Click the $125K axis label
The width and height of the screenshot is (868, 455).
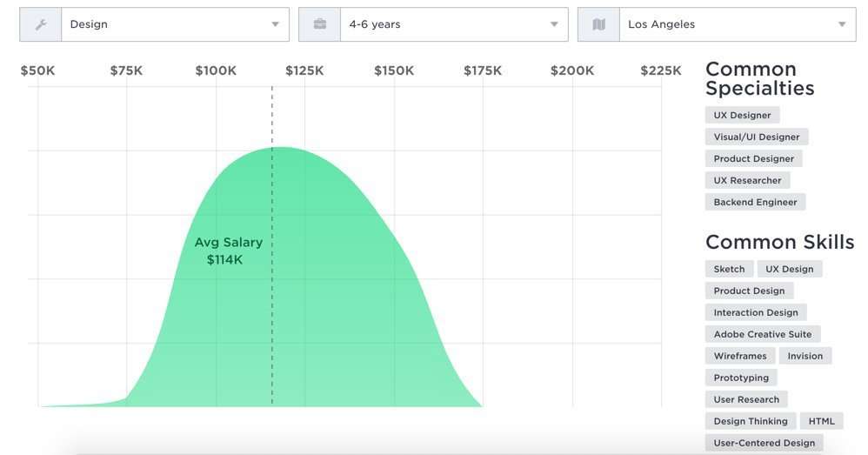pos(304,70)
